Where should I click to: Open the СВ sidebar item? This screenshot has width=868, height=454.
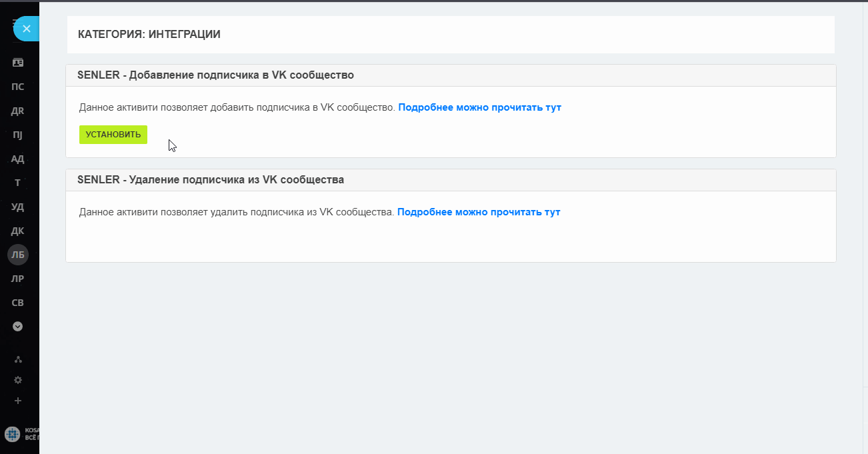pos(18,303)
